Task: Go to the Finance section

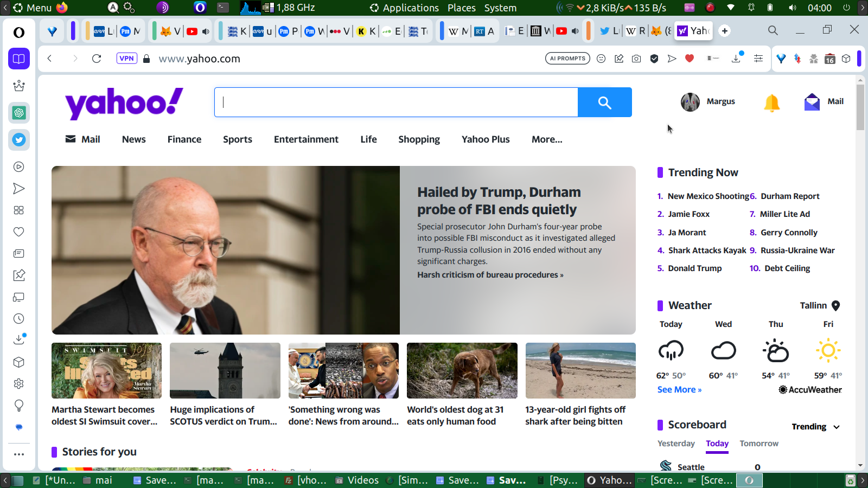Action: [184, 139]
